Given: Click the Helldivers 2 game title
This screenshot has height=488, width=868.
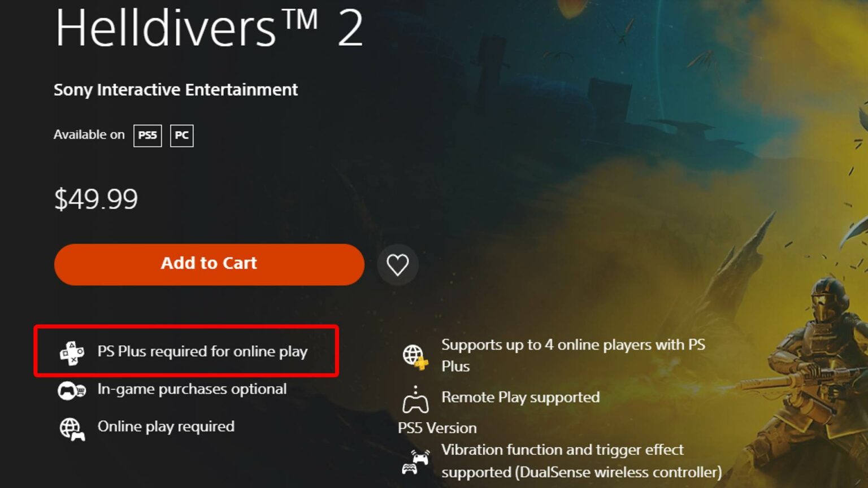Looking at the screenshot, I should click(x=209, y=27).
